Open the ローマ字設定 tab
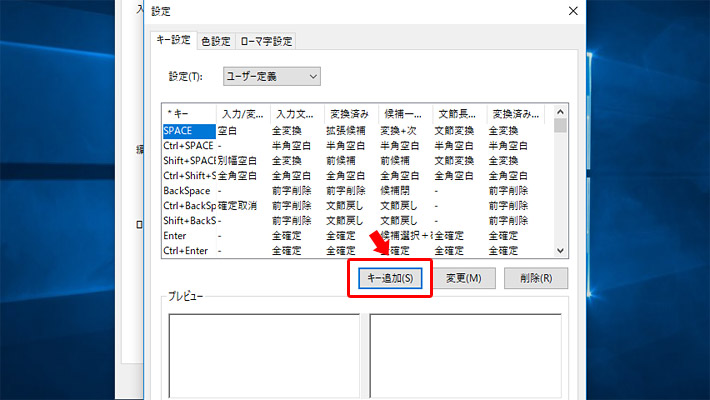The height and width of the screenshot is (400, 710). [x=266, y=41]
